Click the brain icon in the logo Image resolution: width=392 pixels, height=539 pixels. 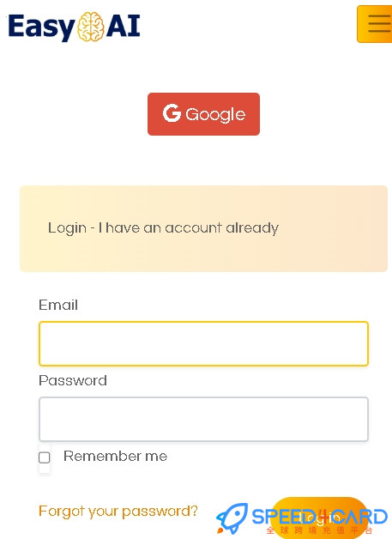click(x=90, y=27)
